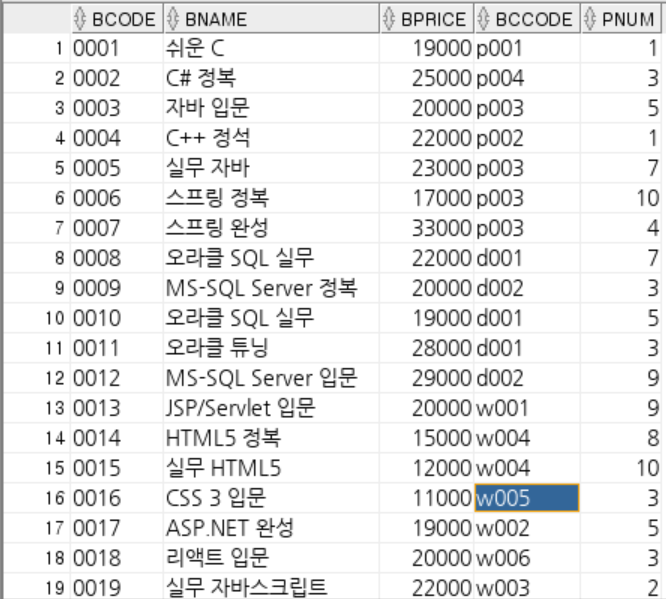Select price 15000 cell
The image size is (666, 599).
427,438
